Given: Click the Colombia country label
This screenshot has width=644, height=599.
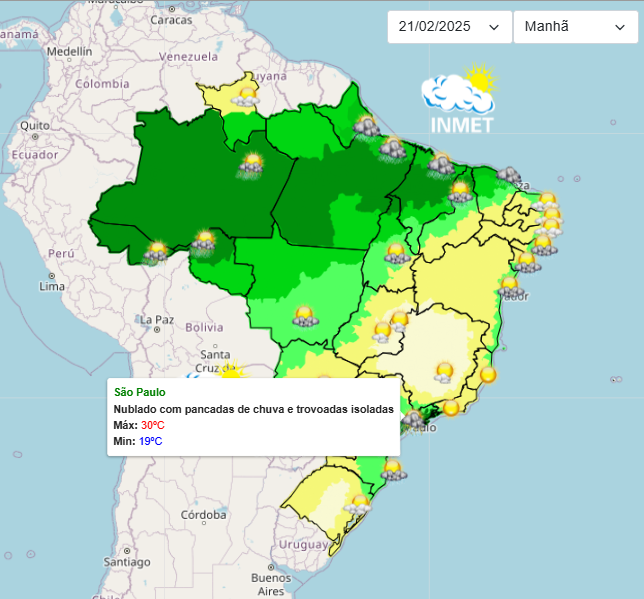Looking at the screenshot, I should pyautogui.click(x=102, y=84).
